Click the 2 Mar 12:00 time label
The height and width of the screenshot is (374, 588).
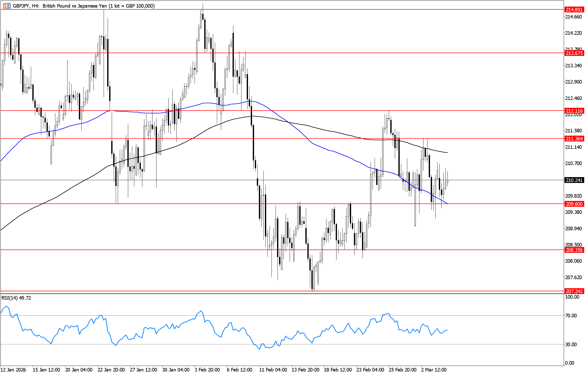pos(434,370)
